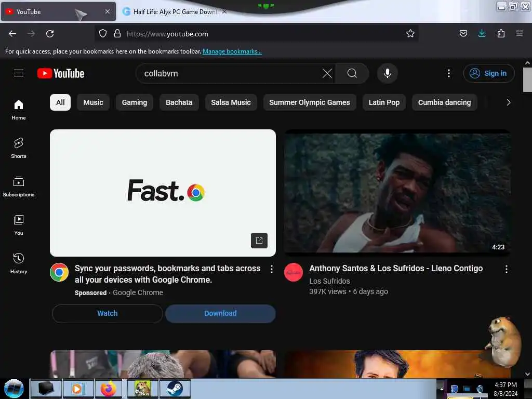Click the Watch button on the ad
The width and height of the screenshot is (532, 399).
108,313
